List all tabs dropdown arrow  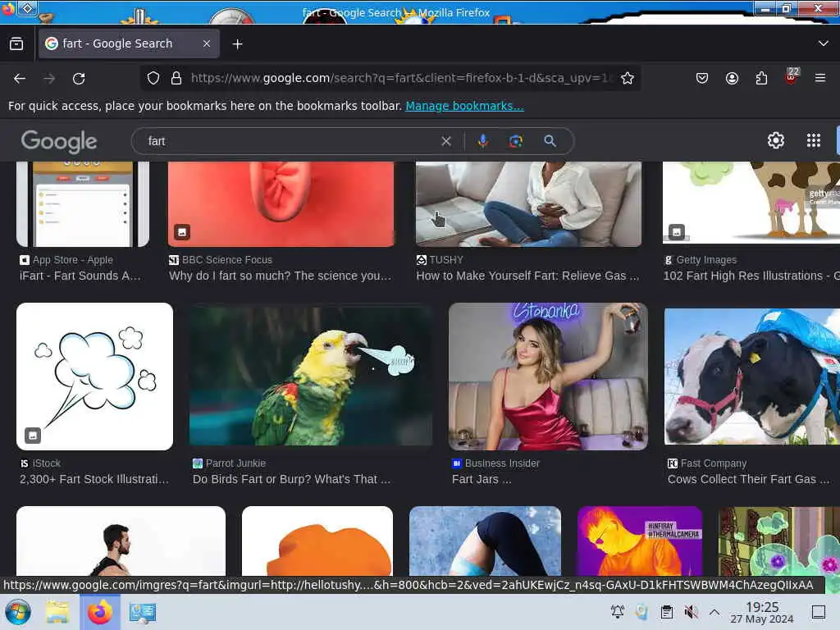click(823, 43)
